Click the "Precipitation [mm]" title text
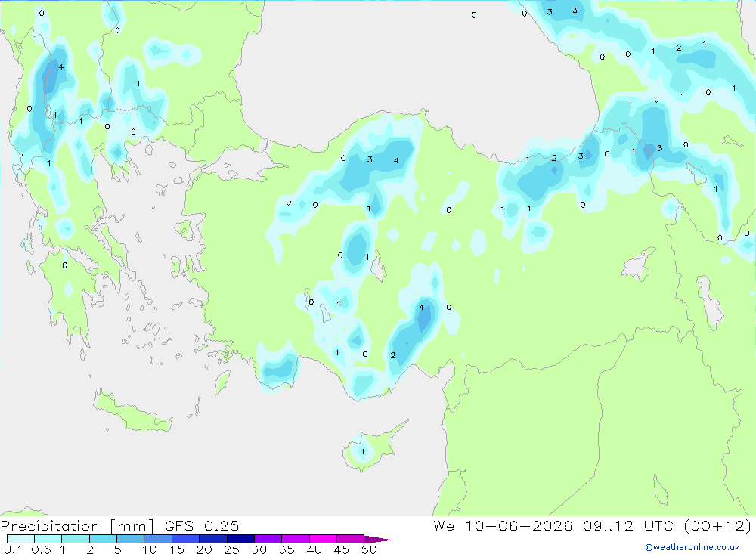756x554 pixels. [77, 526]
